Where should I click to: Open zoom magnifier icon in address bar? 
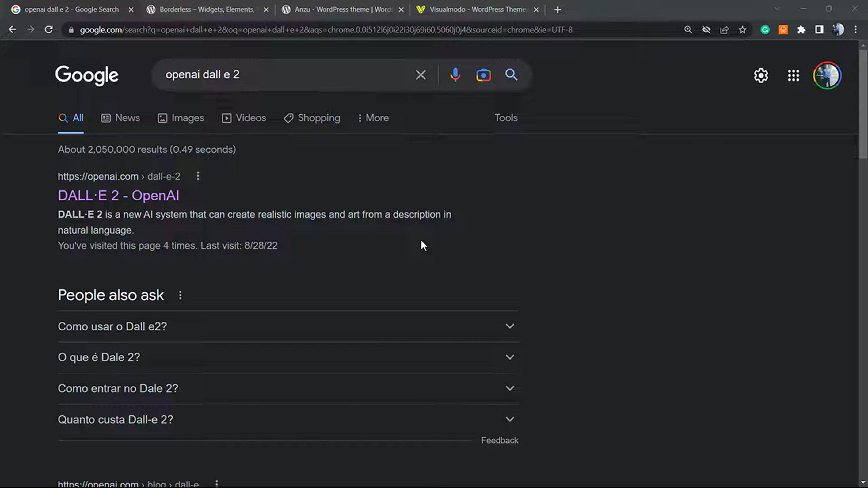point(688,30)
